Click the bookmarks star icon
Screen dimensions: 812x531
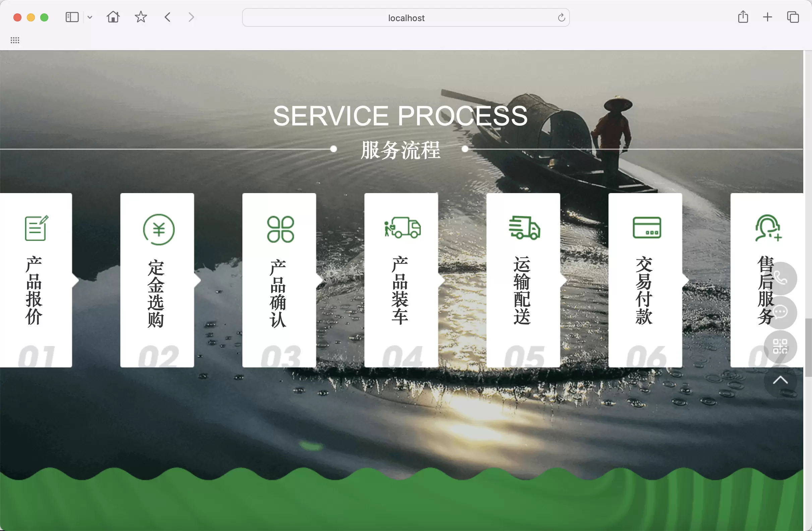(x=140, y=17)
